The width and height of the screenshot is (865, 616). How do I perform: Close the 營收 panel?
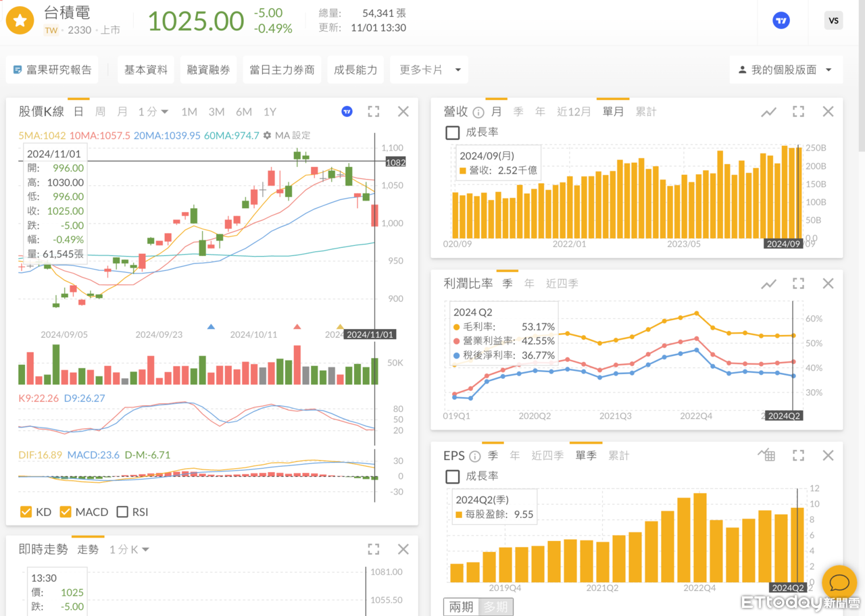(x=828, y=111)
